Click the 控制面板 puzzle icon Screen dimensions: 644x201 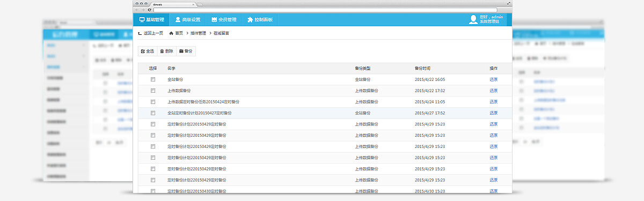[250, 20]
